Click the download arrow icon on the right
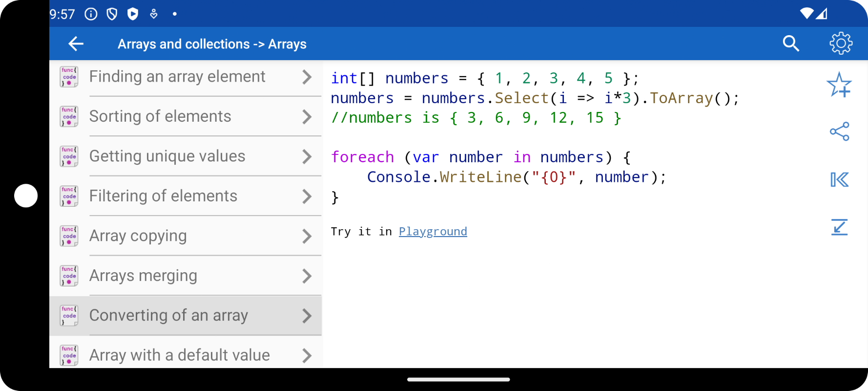868x391 pixels. 839,227
